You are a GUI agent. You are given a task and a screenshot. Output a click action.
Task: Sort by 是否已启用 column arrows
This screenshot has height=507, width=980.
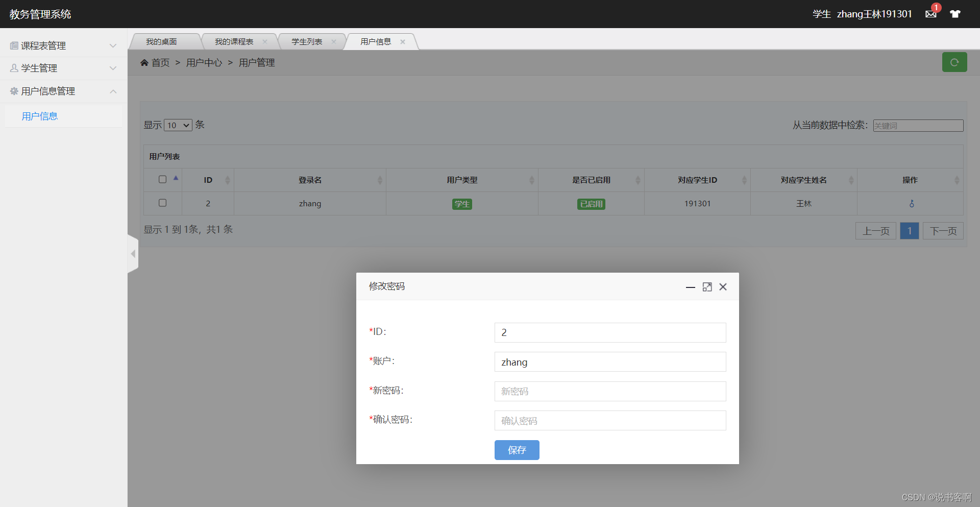point(638,180)
